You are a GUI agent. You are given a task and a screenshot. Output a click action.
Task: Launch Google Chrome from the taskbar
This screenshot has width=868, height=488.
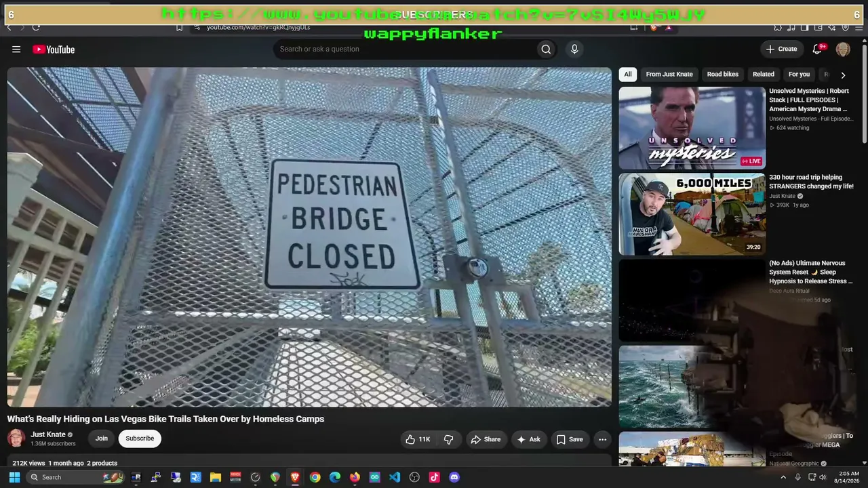(315, 477)
